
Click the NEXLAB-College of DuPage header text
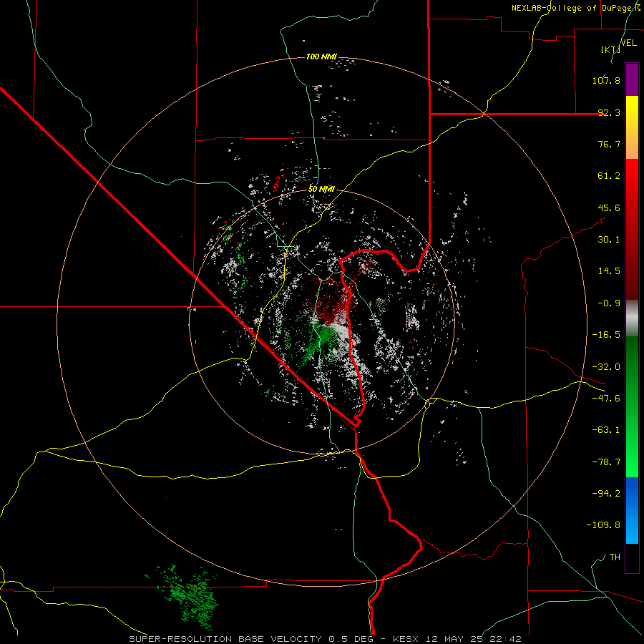577,8
